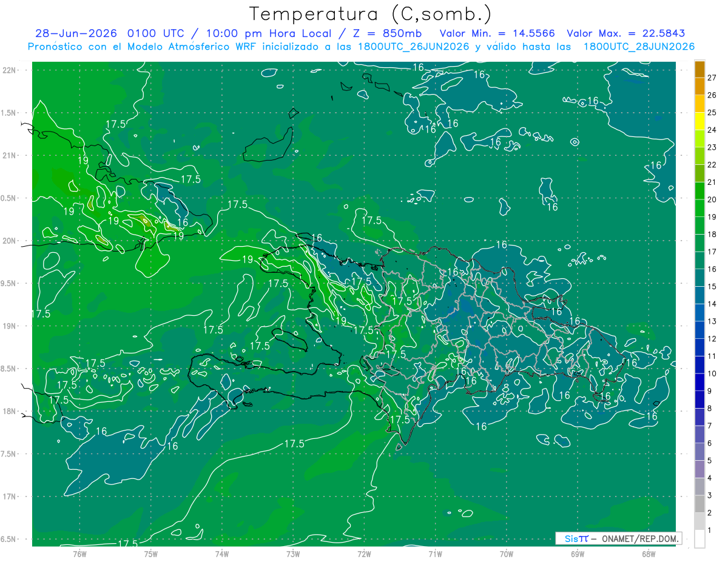Image resolution: width=728 pixels, height=562 pixels.
Task: Click the "21N" latitude axis label
Action: pyautogui.click(x=9, y=156)
